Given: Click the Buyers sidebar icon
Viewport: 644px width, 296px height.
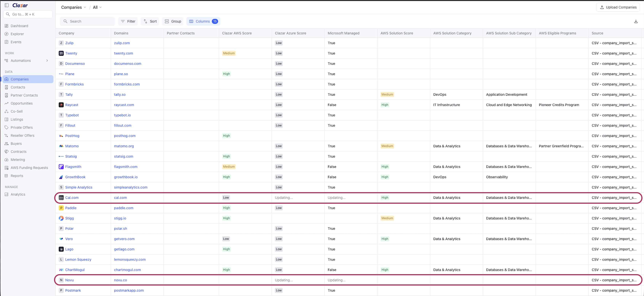Looking at the screenshot, I should coord(6,143).
